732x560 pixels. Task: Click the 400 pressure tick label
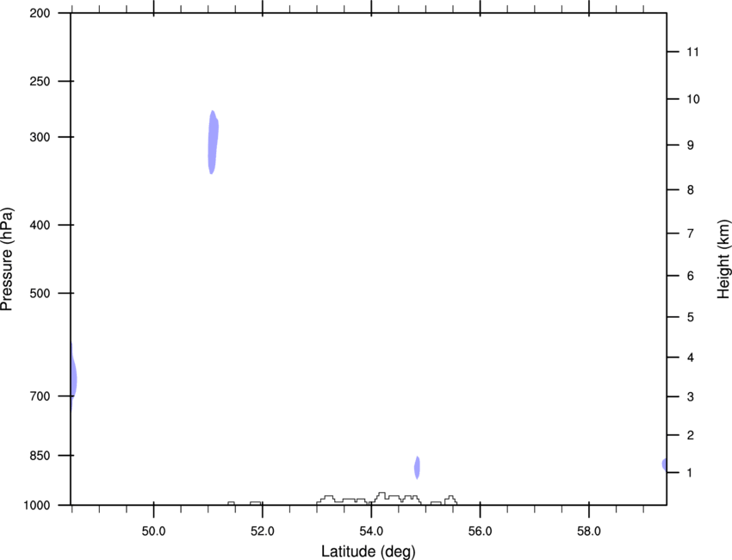(40, 225)
